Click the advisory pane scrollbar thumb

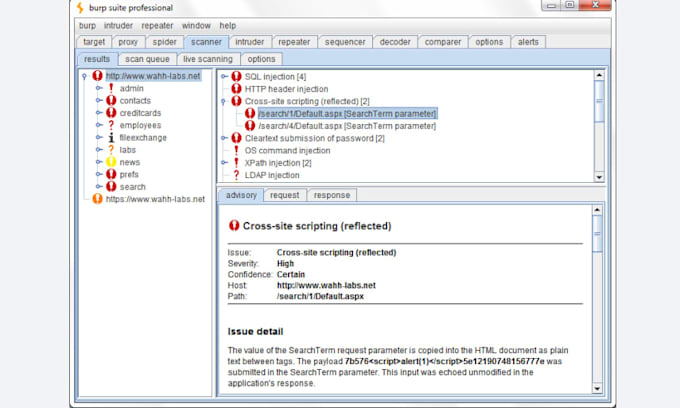click(597, 234)
